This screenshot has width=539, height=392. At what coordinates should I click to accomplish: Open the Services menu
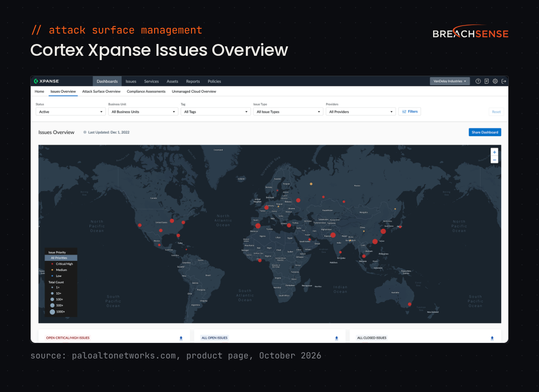pos(151,81)
